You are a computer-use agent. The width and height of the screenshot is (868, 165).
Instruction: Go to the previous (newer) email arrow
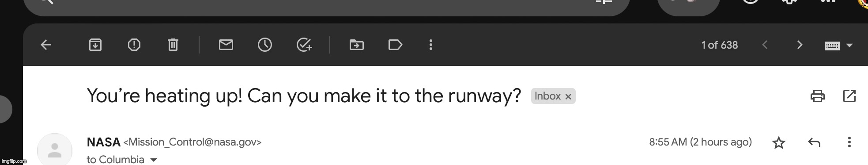point(765,45)
